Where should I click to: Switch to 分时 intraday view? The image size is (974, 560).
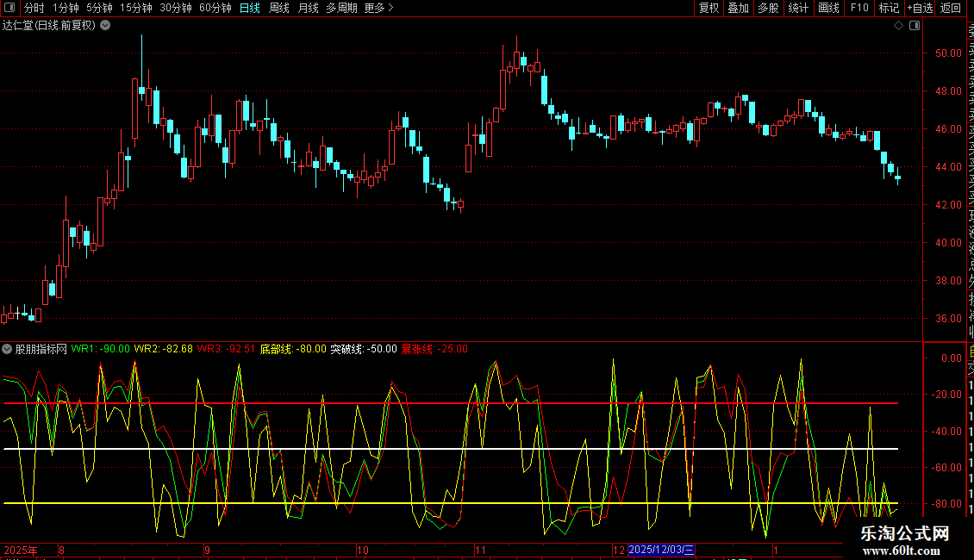coord(34,8)
